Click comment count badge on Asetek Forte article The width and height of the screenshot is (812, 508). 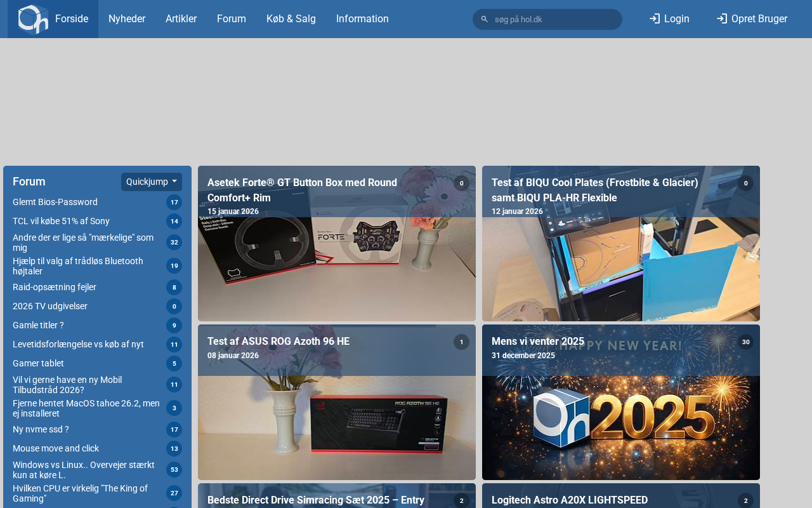point(461,184)
